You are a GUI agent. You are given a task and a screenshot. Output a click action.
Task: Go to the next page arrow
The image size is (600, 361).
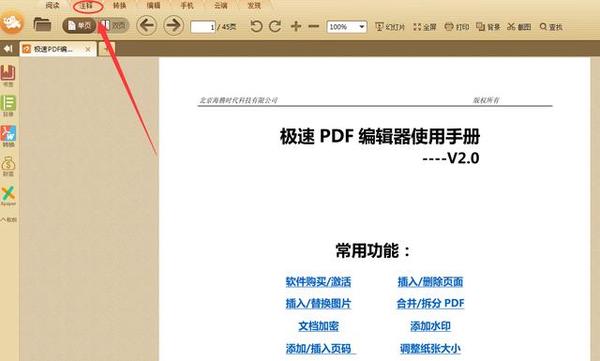point(173,26)
